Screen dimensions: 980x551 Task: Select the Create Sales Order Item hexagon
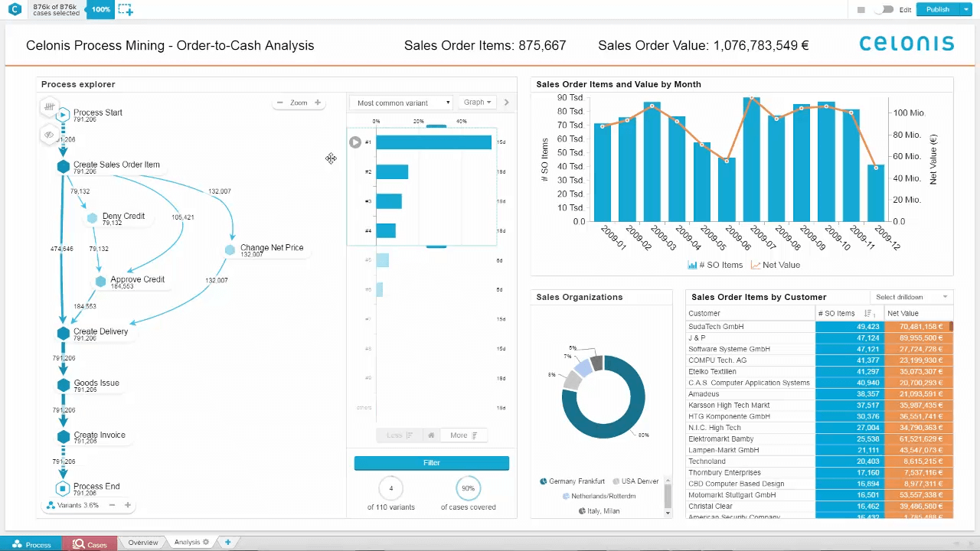(x=64, y=166)
